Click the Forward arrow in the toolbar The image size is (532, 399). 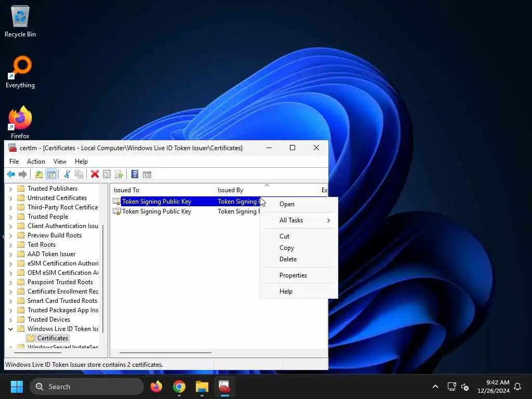click(x=23, y=175)
